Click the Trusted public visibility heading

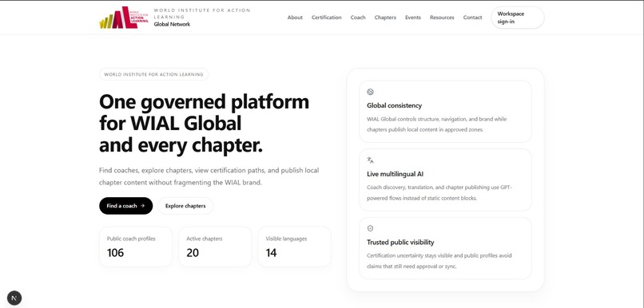point(400,242)
